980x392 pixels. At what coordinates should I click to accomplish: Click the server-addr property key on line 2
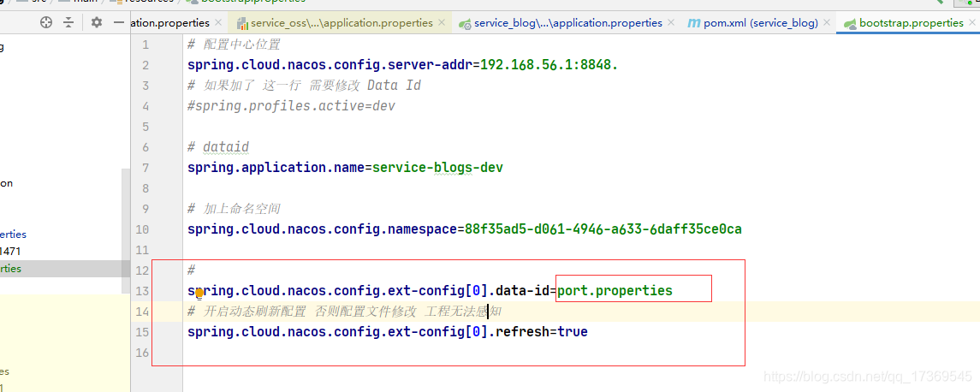click(x=330, y=65)
